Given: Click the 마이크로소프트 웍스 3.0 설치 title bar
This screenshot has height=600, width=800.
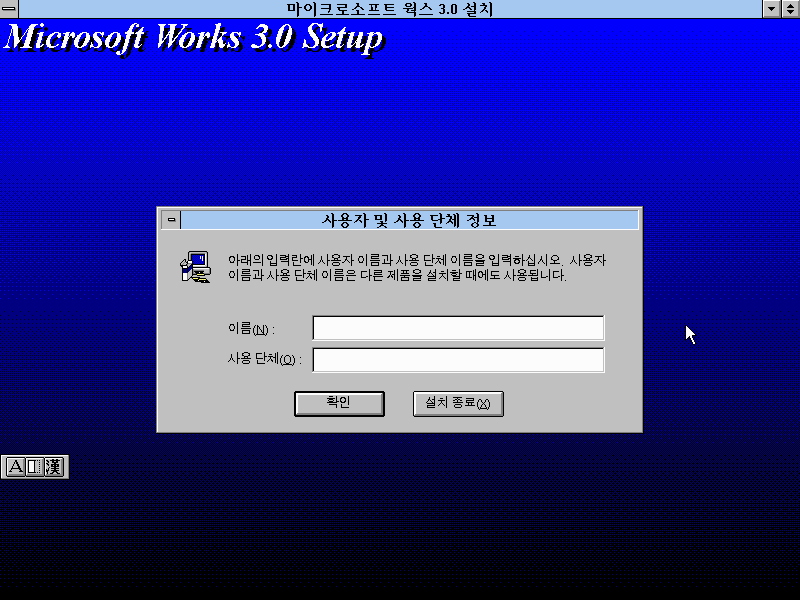Looking at the screenshot, I should coord(390,9).
